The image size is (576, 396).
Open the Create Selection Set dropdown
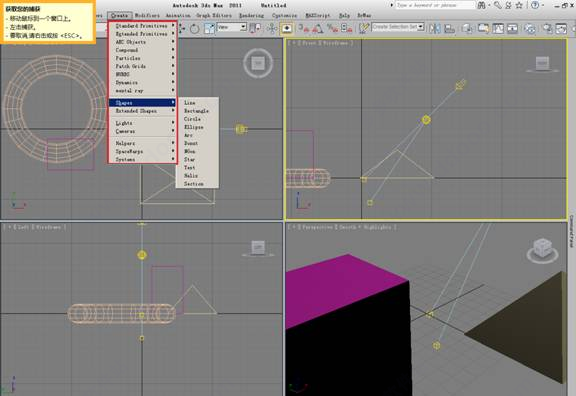click(398, 27)
